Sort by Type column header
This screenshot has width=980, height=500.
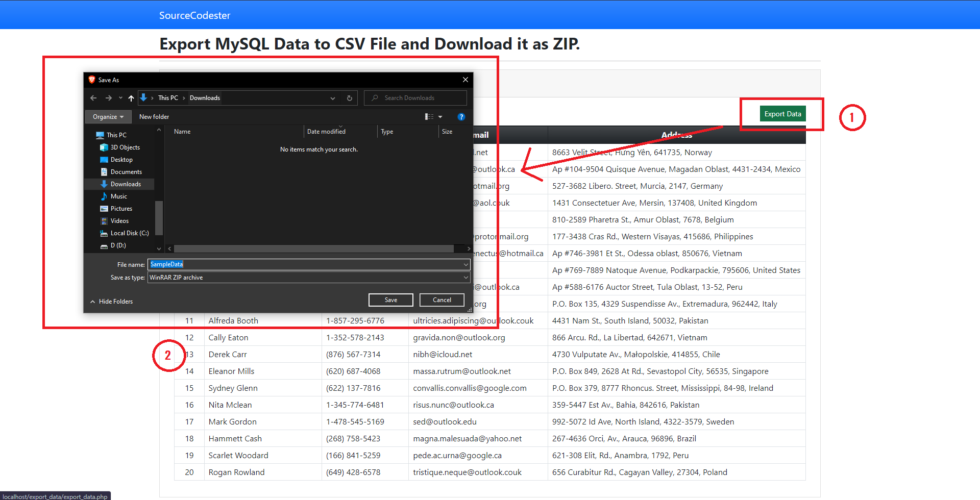387,132
